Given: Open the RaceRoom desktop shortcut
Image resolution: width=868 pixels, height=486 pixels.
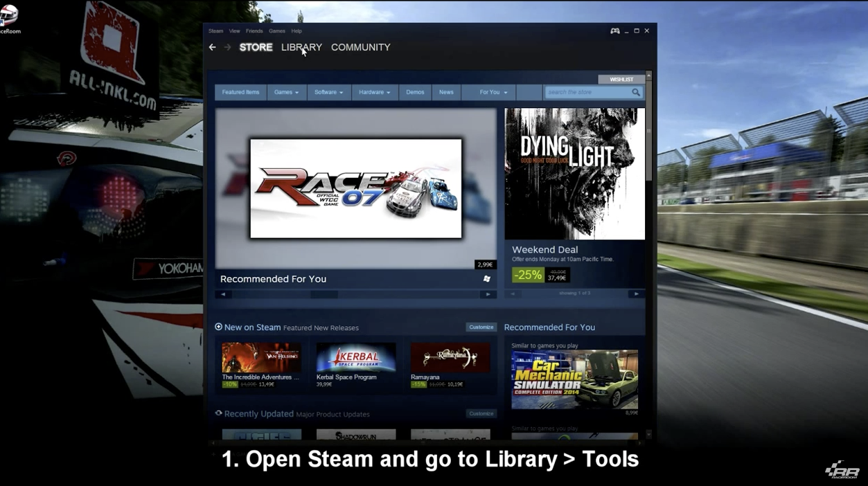Looking at the screenshot, I should [x=9, y=19].
